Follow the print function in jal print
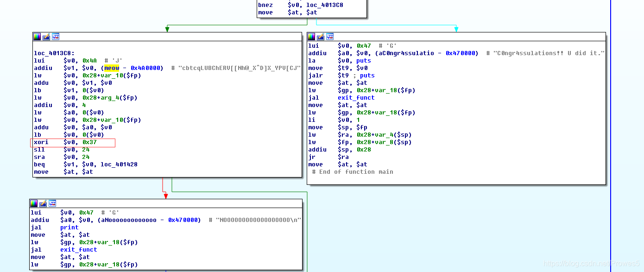 tap(69, 228)
